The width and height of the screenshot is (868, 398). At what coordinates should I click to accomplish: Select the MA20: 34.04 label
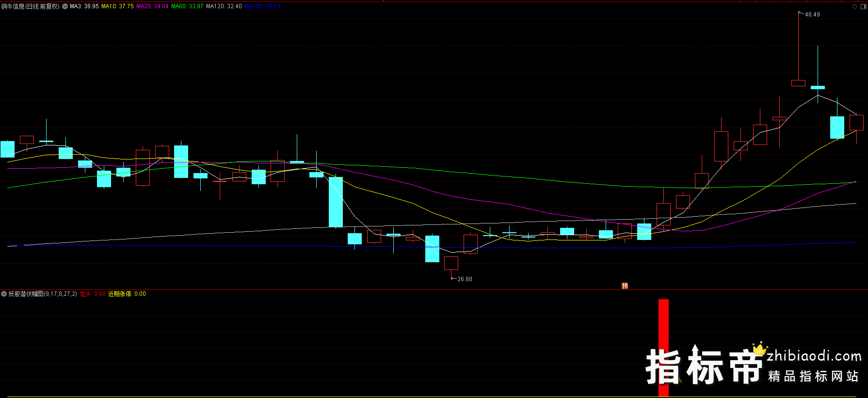pos(152,6)
